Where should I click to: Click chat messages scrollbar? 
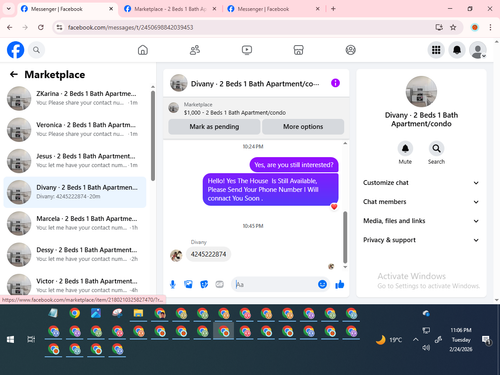(345, 237)
